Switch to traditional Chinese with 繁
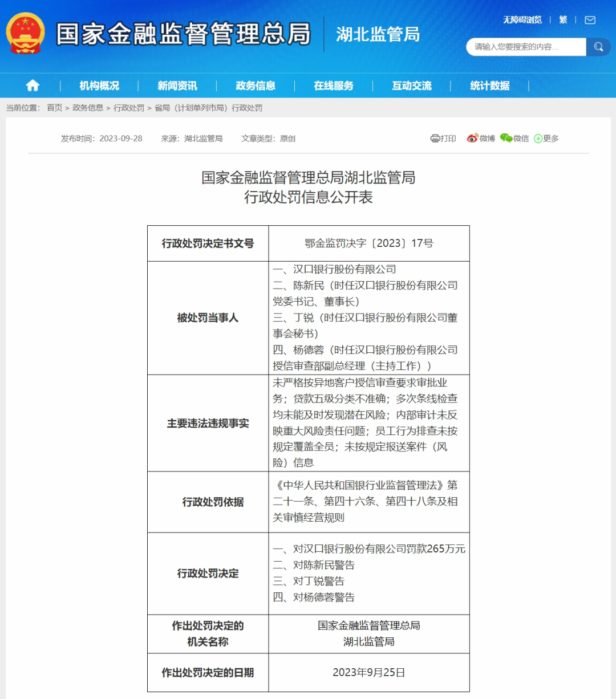This screenshot has height=699, width=616. point(564,20)
